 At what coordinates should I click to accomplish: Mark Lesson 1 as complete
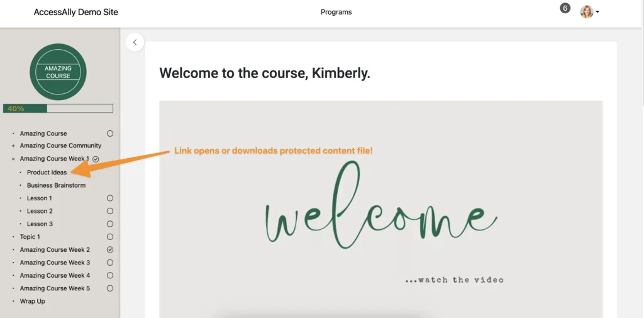tap(110, 198)
